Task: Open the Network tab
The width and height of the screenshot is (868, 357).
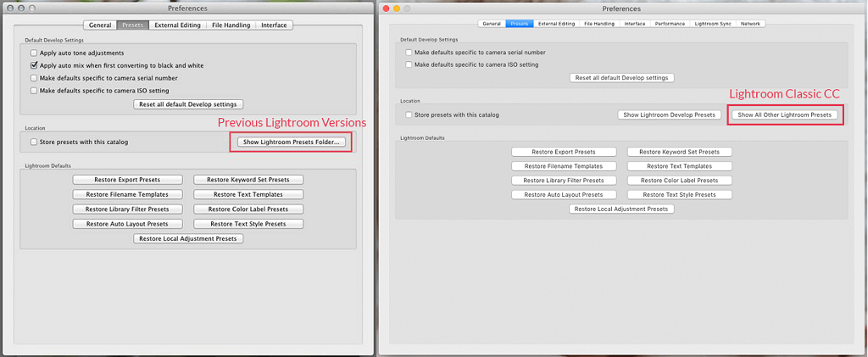Action: tap(750, 24)
